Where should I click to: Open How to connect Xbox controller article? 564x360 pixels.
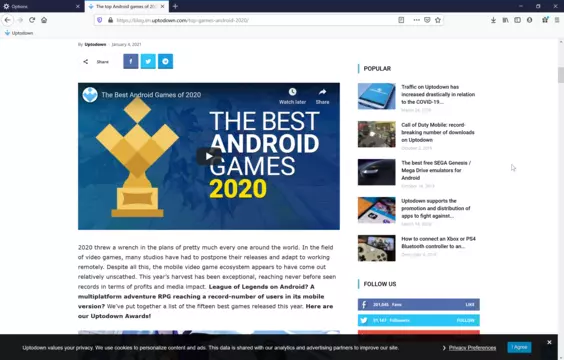click(438, 243)
